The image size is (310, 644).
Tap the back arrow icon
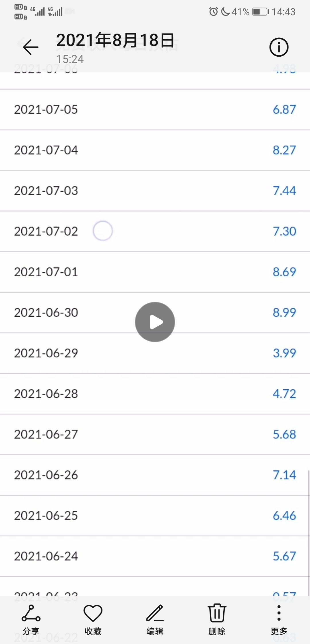pos(31,47)
